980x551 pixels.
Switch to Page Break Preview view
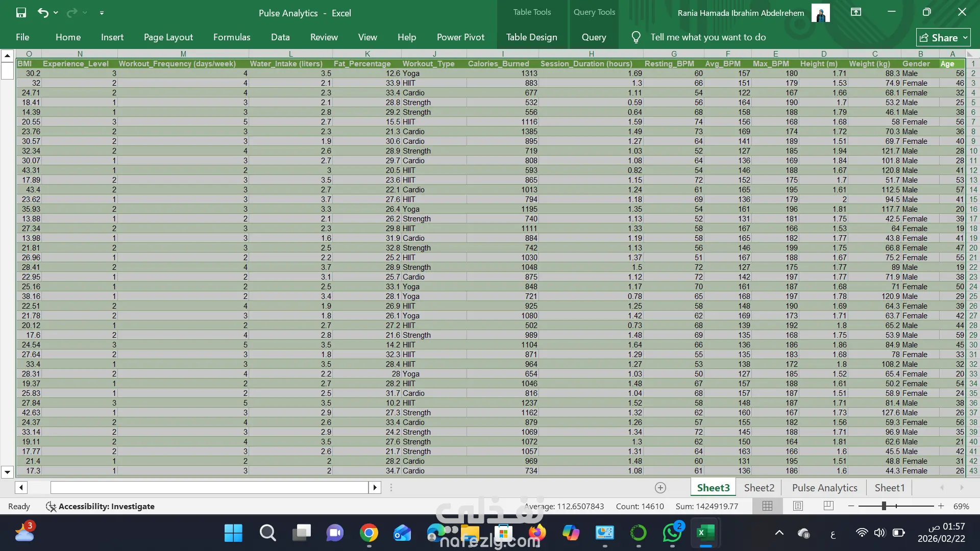(828, 506)
